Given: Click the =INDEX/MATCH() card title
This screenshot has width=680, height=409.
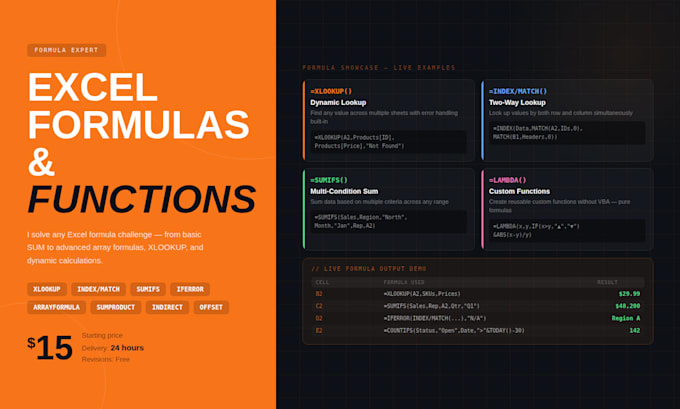Looking at the screenshot, I should pos(518,92).
